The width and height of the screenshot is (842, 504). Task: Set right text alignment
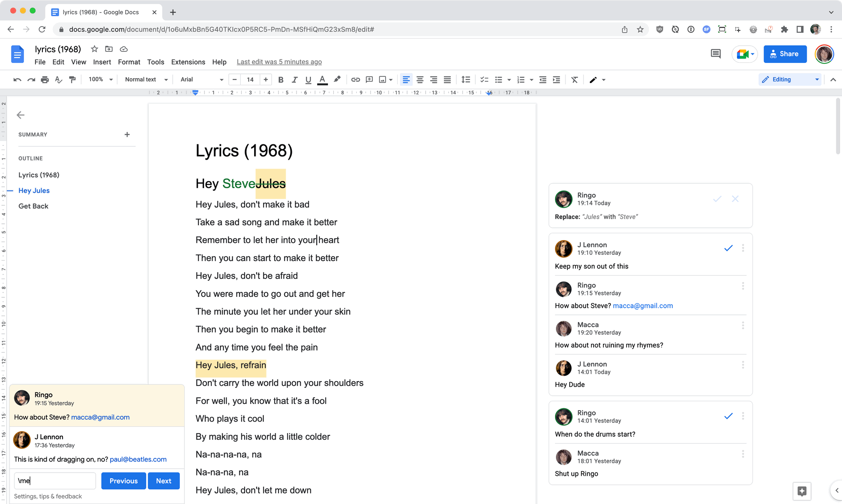tap(433, 80)
